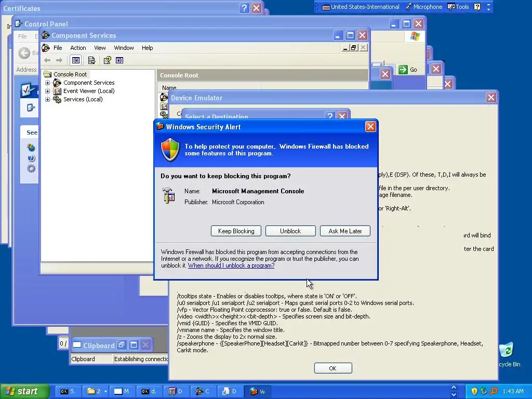Choose Ask Me Later
The image size is (532, 399).
[345, 231]
